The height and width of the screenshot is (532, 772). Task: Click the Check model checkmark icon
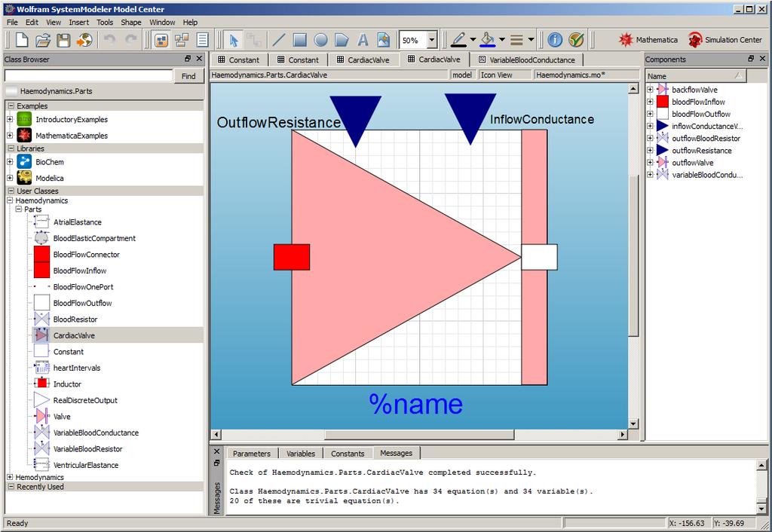[x=576, y=40]
